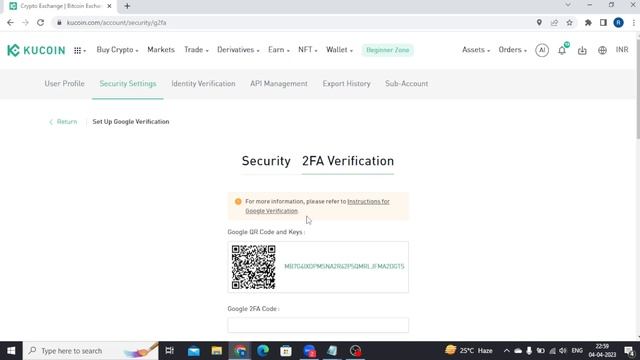
Task: Expand the Trade dropdown menu
Action: [196, 50]
